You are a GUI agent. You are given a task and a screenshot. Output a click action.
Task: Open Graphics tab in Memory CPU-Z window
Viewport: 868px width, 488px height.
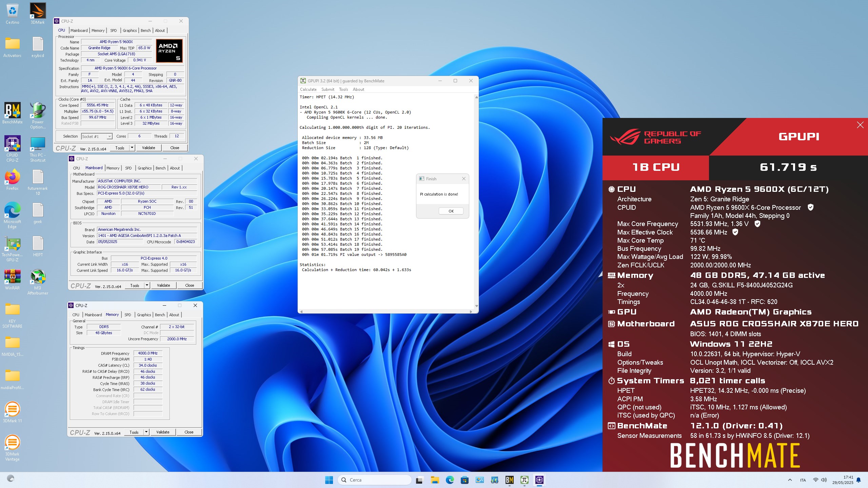[144, 315]
